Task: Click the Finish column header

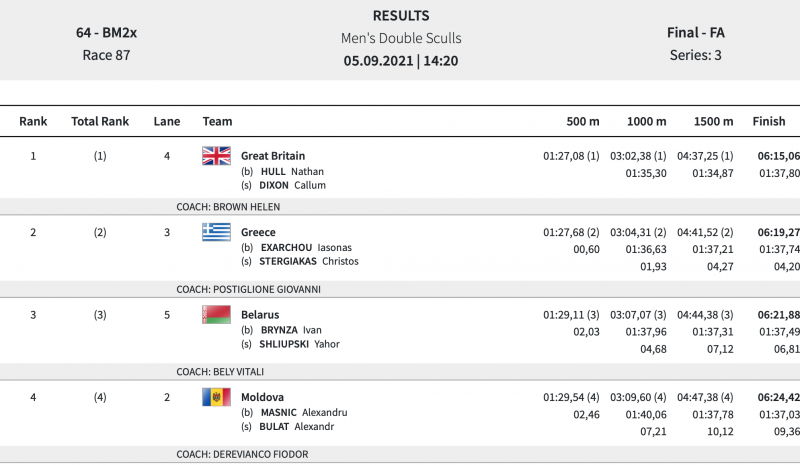Action: [x=769, y=122]
